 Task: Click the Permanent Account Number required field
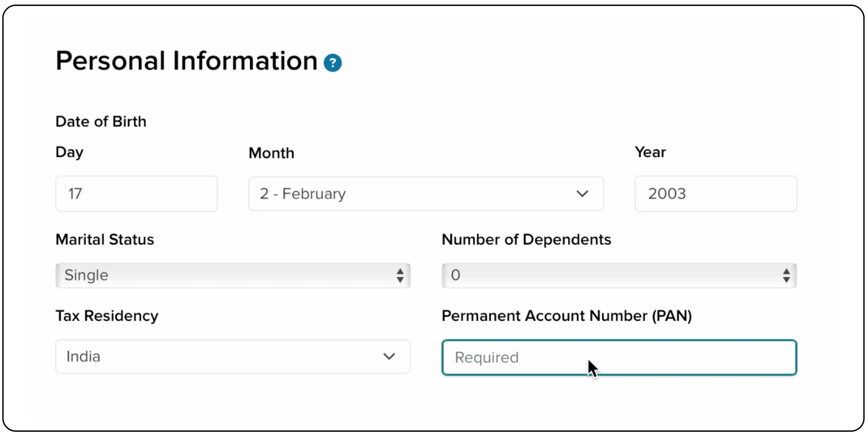point(619,357)
